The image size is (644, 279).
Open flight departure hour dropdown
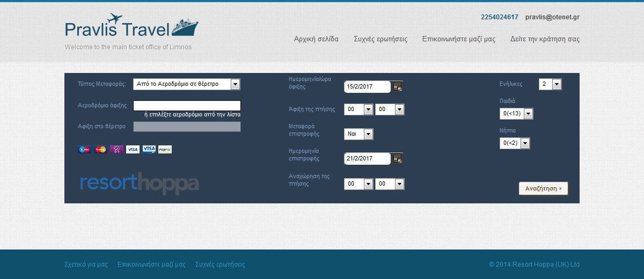(358, 184)
